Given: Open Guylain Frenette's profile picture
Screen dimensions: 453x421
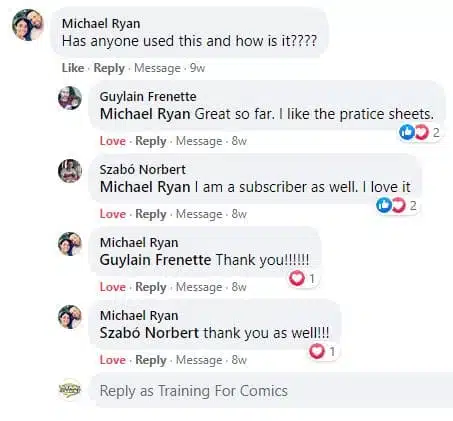Looking at the screenshot, I should click(x=70, y=98).
